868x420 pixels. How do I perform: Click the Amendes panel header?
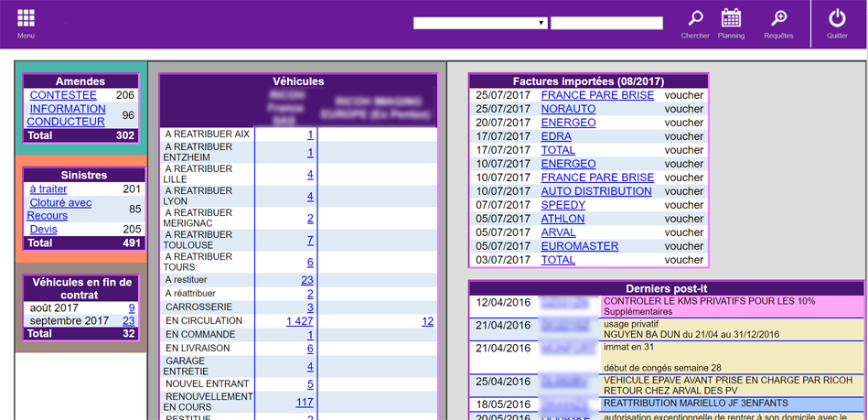pyautogui.click(x=80, y=81)
